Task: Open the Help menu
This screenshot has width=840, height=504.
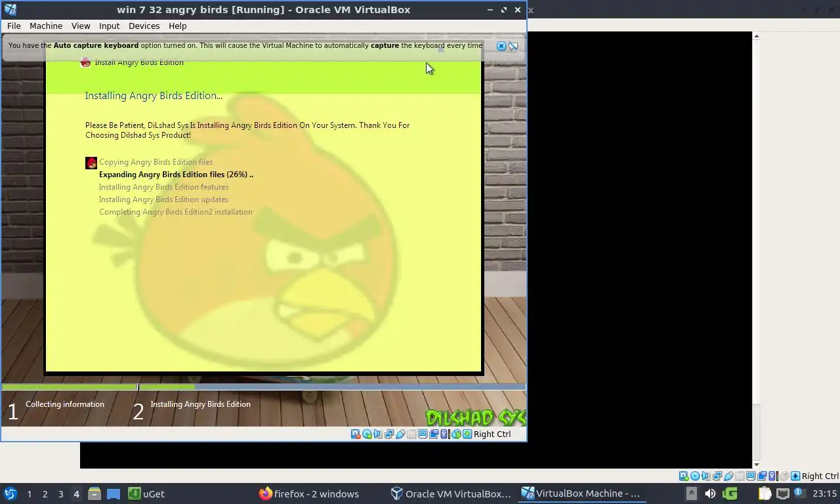Action: click(x=177, y=26)
